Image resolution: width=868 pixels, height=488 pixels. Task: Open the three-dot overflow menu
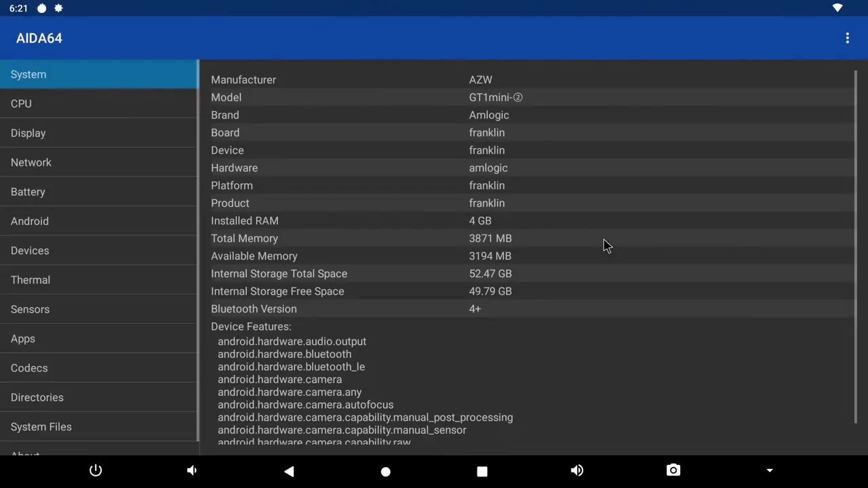[x=847, y=39]
